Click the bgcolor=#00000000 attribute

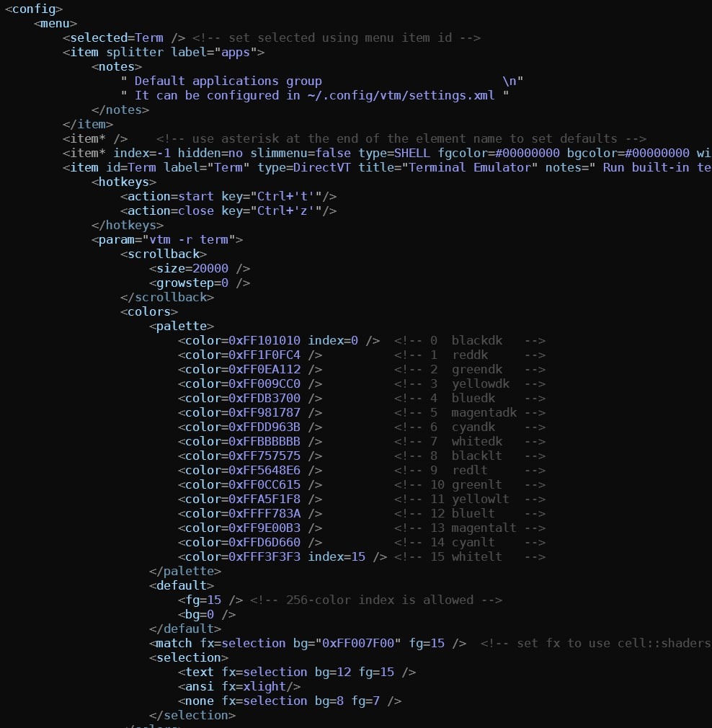coord(628,153)
